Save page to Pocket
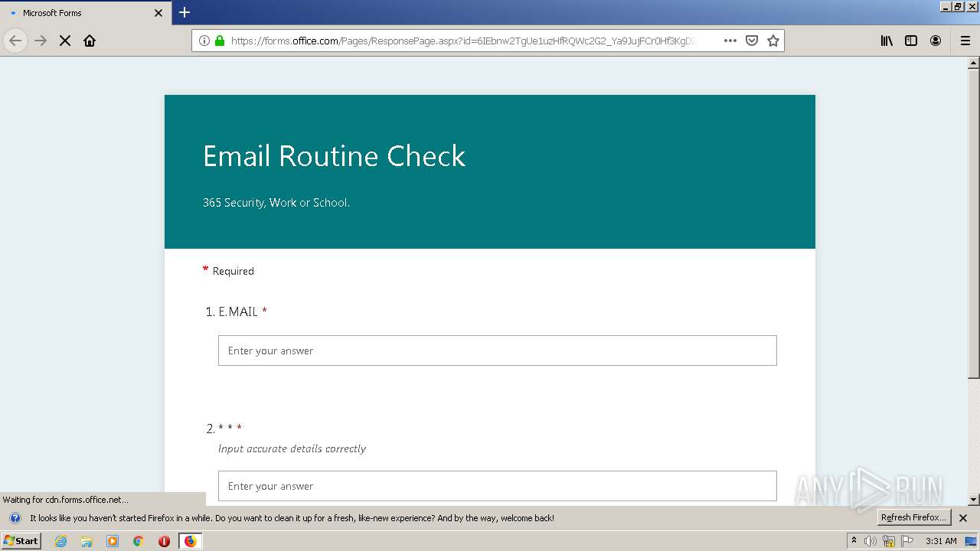 click(x=752, y=41)
